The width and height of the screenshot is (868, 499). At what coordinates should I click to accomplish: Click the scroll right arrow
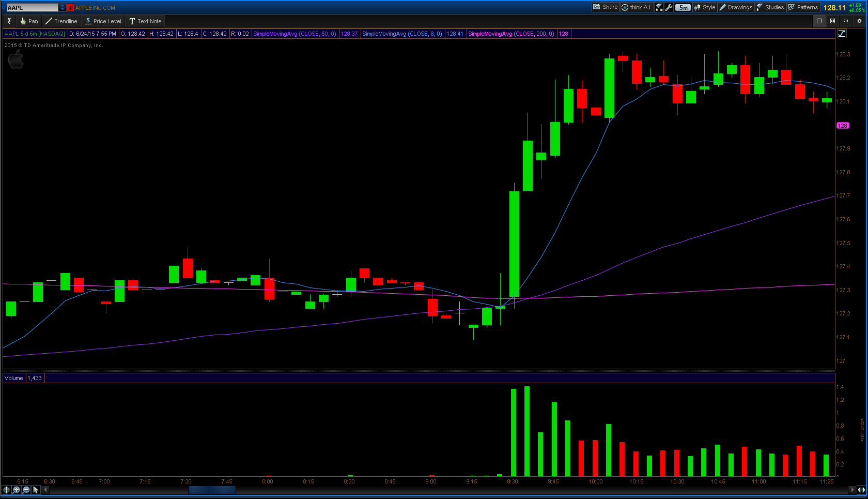click(852, 490)
